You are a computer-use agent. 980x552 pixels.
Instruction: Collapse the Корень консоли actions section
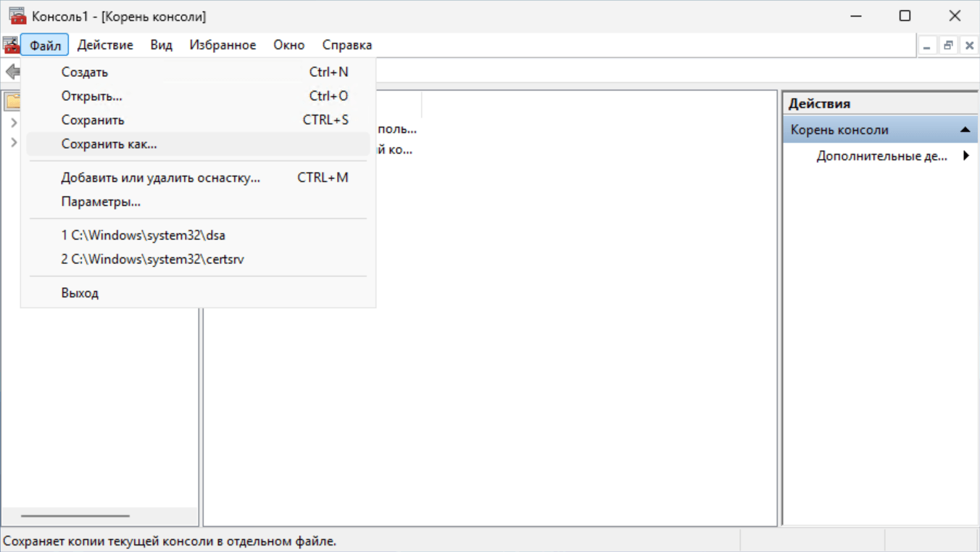(x=964, y=130)
